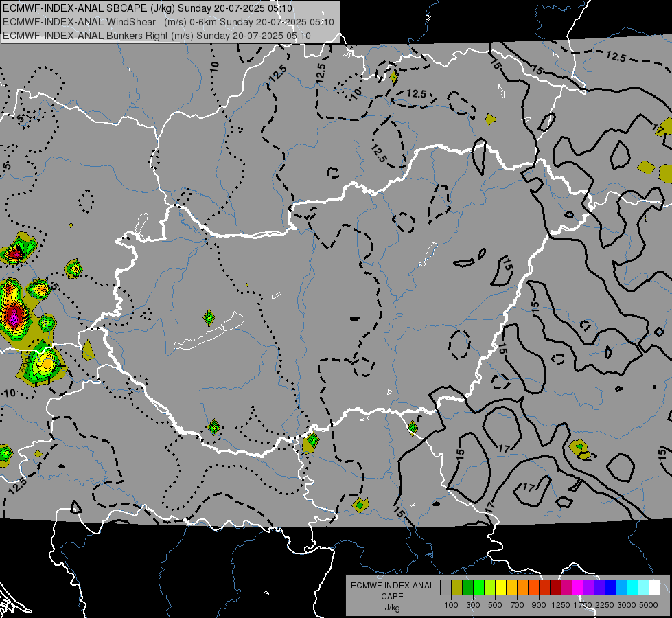
Task: Click the 100 value under the legend
Action: pyautogui.click(x=451, y=605)
